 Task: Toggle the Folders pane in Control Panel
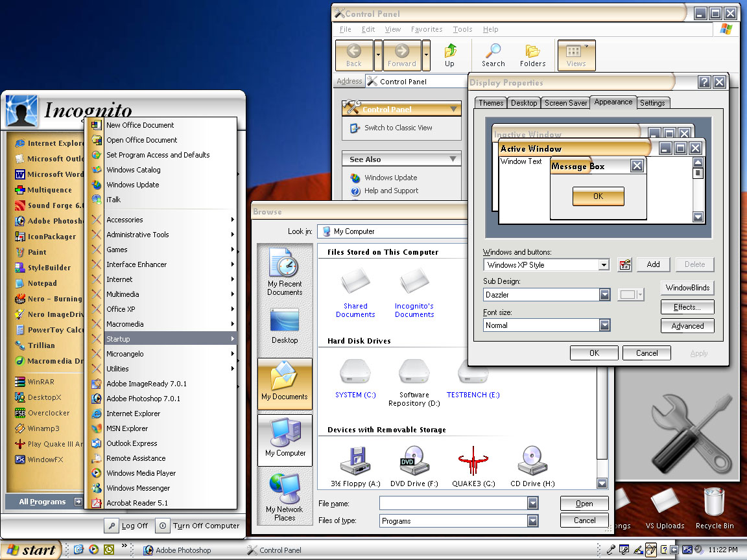(x=532, y=55)
